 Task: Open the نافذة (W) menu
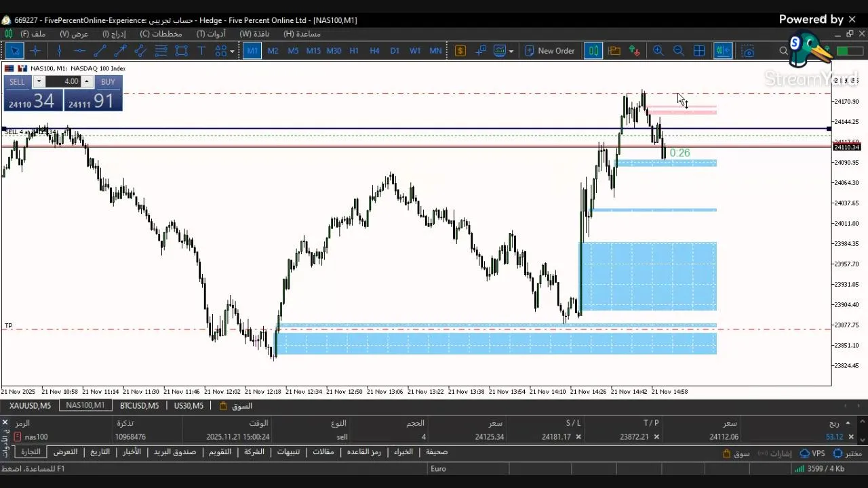(254, 33)
